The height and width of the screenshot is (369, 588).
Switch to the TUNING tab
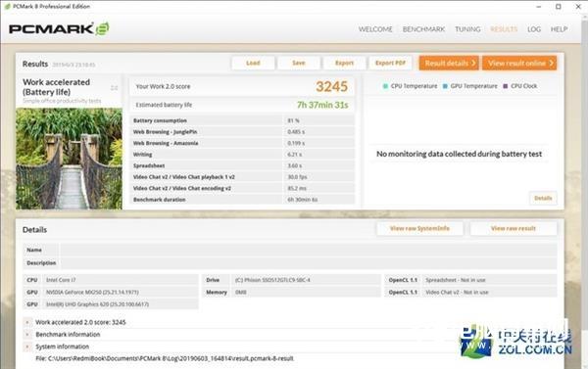(467, 29)
